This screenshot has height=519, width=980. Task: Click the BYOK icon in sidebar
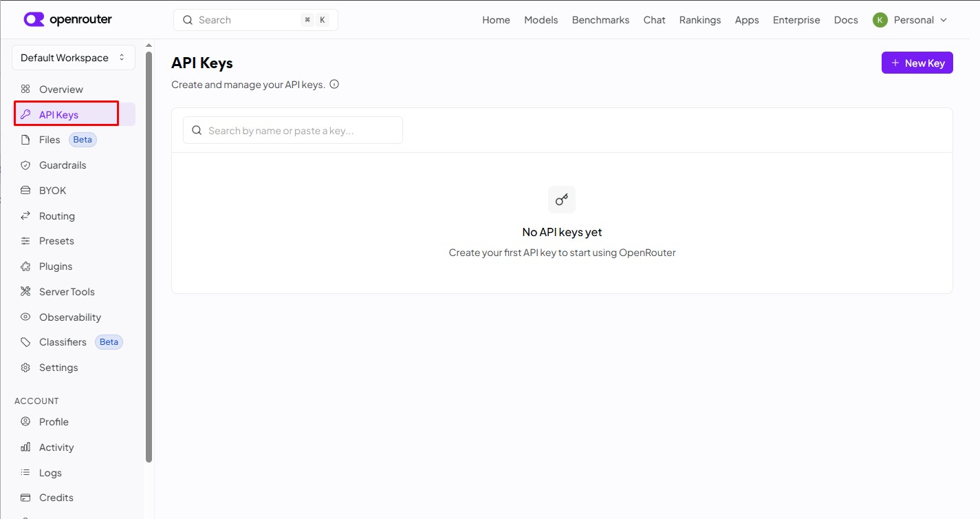coord(25,191)
